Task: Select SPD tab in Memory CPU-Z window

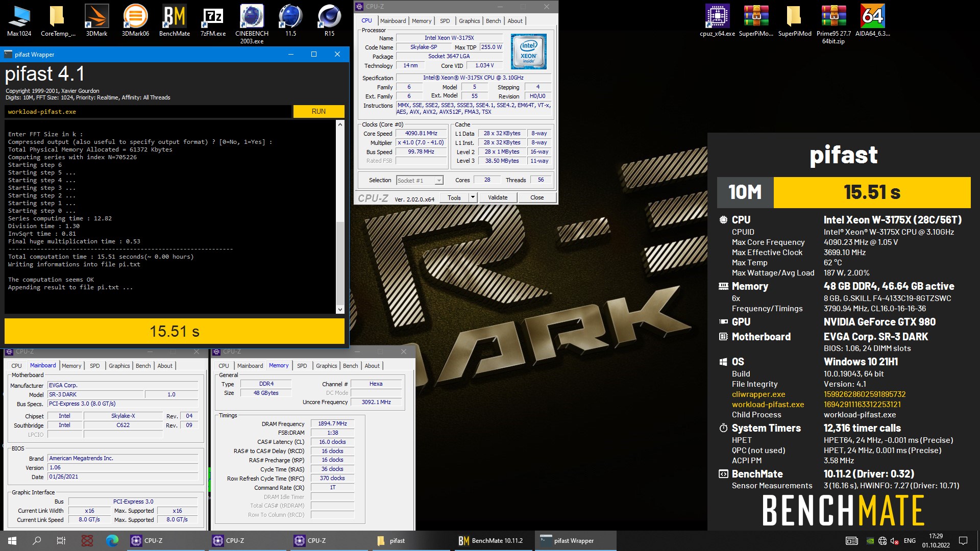Action: [302, 366]
